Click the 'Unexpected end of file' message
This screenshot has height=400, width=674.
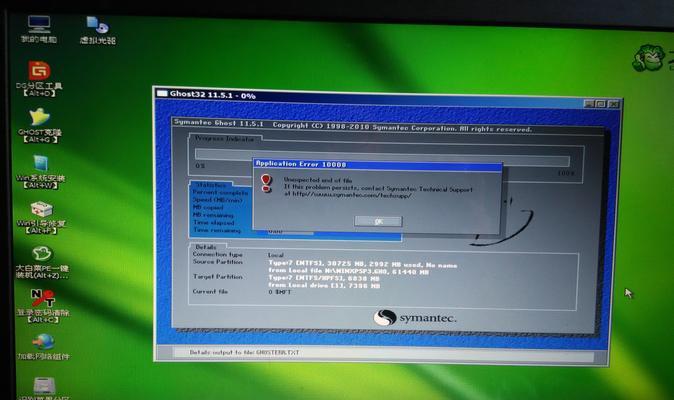click(318, 180)
